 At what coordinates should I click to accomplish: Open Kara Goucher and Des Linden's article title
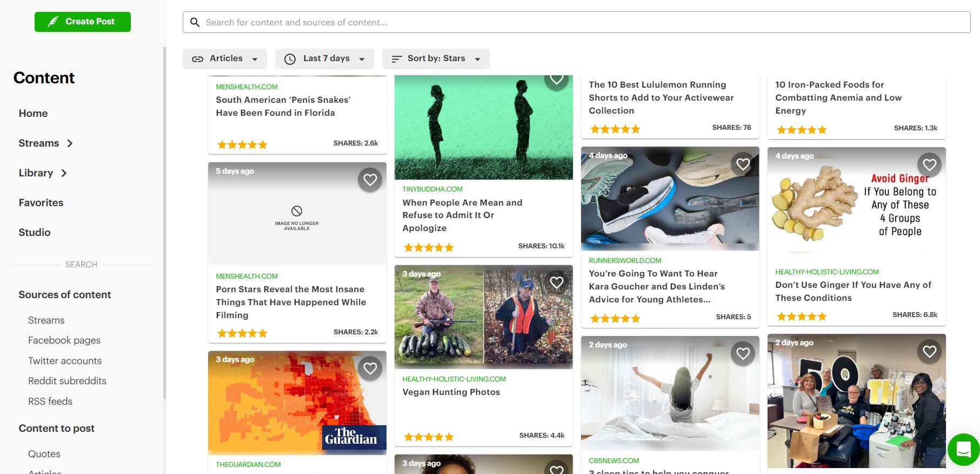pos(657,287)
